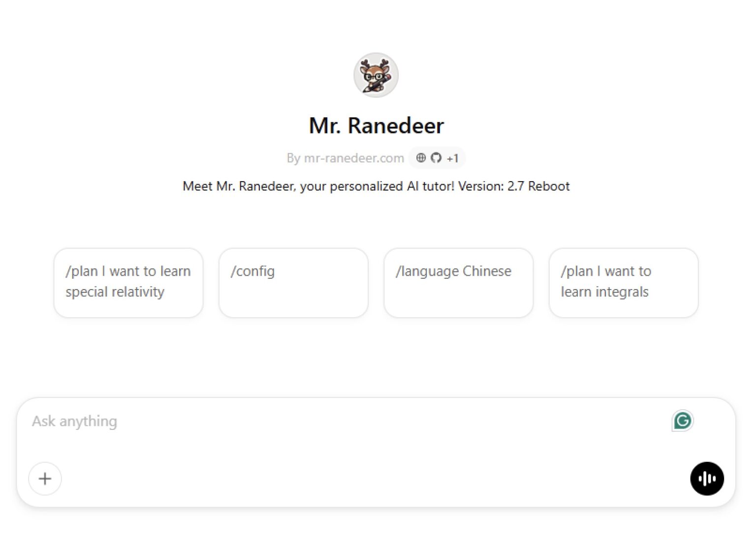
Task: Select the "special relativity" plan prompt
Action: (128, 283)
